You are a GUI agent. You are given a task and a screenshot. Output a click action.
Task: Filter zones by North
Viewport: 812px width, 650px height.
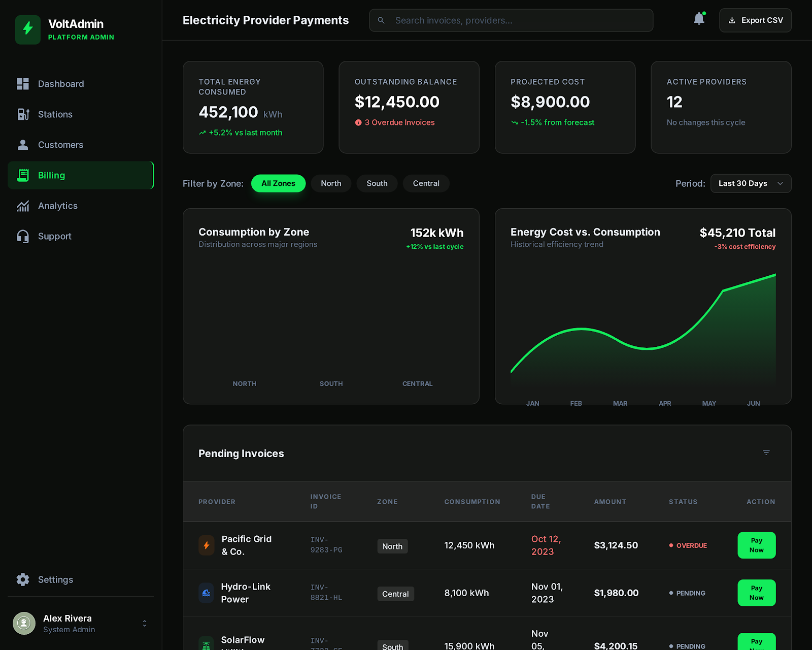[331, 183]
